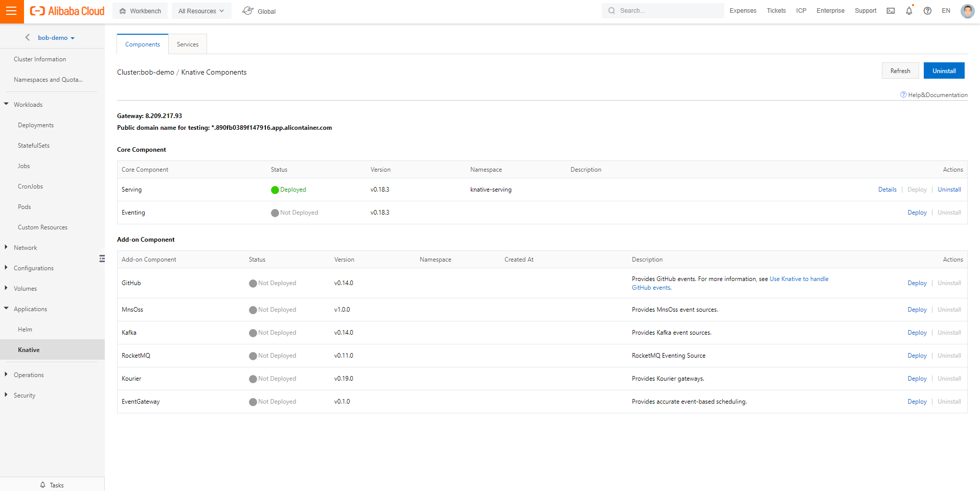Switch to the Services tab
Image resolution: width=980 pixels, height=491 pixels.
(x=188, y=44)
